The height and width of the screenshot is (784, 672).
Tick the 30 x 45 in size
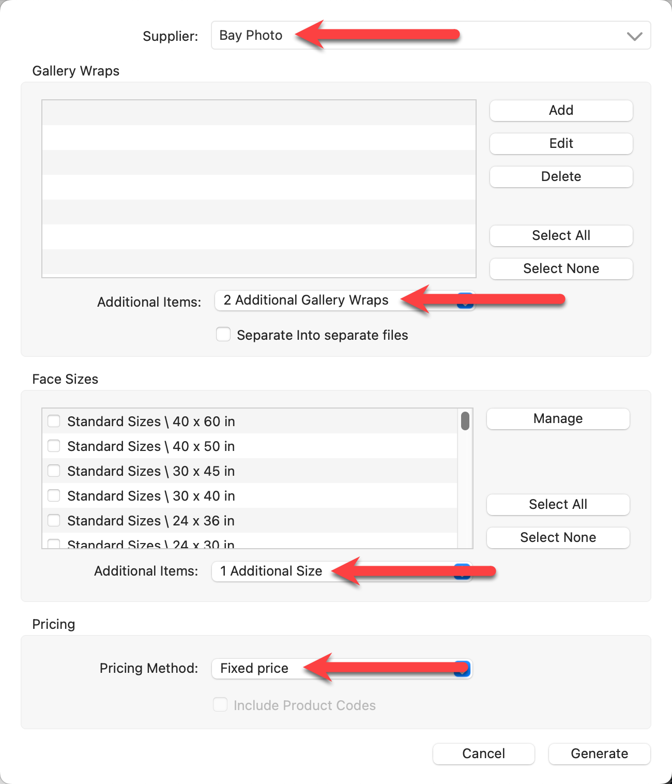[x=54, y=471]
